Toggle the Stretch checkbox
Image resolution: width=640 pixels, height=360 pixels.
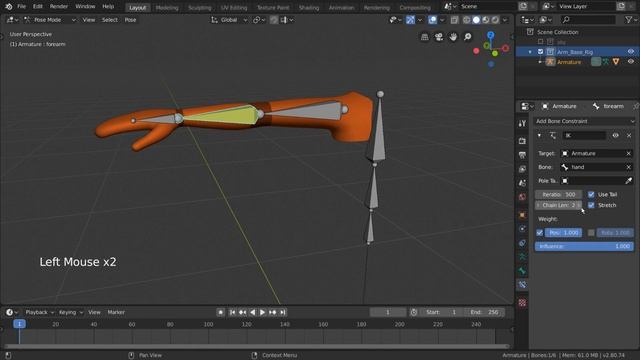tap(591, 205)
